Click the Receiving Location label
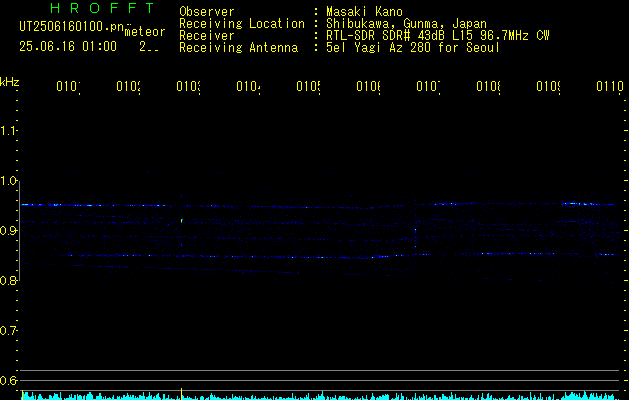The image size is (629, 400). (x=242, y=24)
